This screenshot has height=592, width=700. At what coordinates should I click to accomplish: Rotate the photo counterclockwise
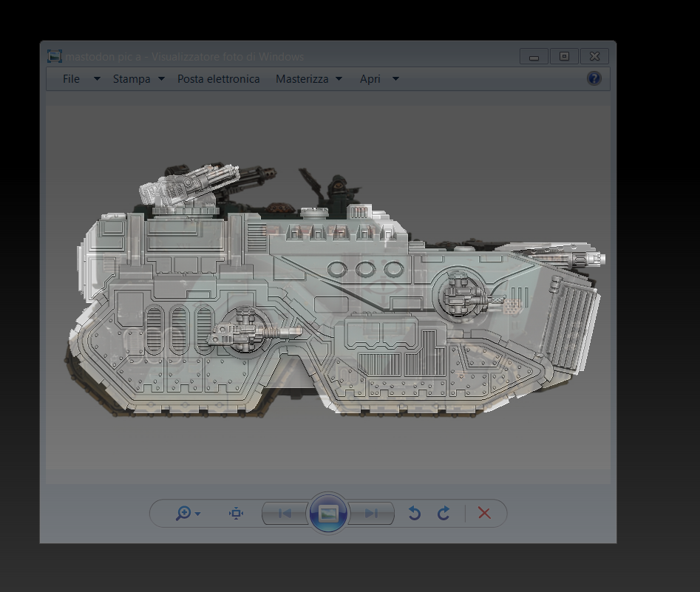point(414,513)
